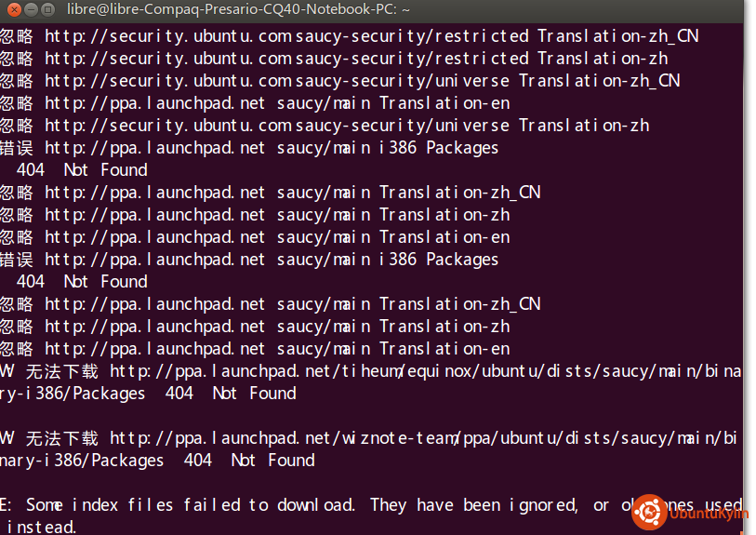Click the 'ry-i386/Packages 404 Not Found' equinox continuation line
Image resolution: width=756 pixels, height=535 pixels.
point(148,394)
